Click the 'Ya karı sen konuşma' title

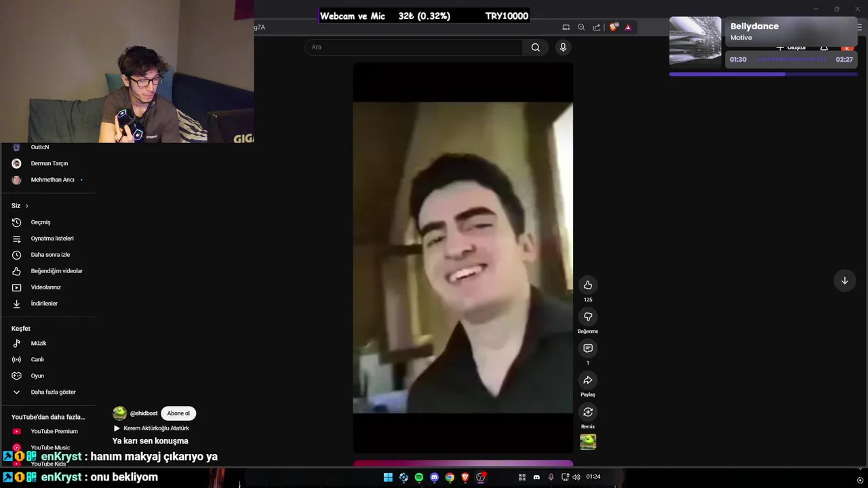[x=151, y=441]
